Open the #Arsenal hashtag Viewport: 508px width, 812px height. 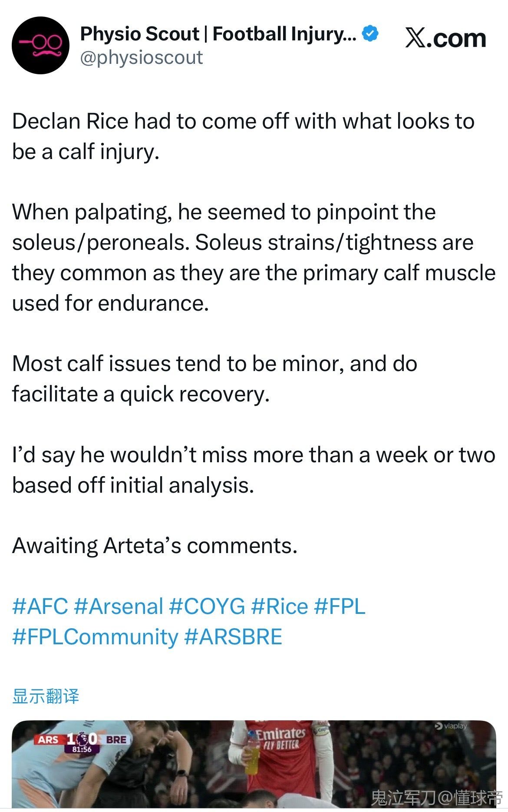point(119,607)
